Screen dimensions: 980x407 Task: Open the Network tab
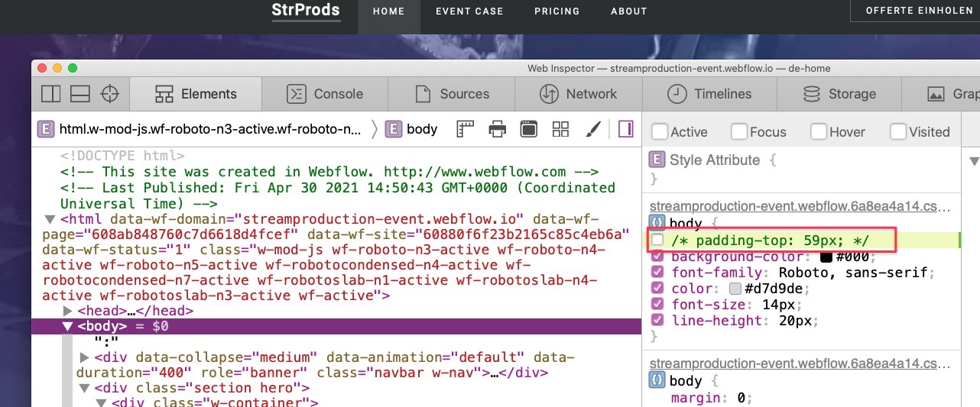point(579,94)
